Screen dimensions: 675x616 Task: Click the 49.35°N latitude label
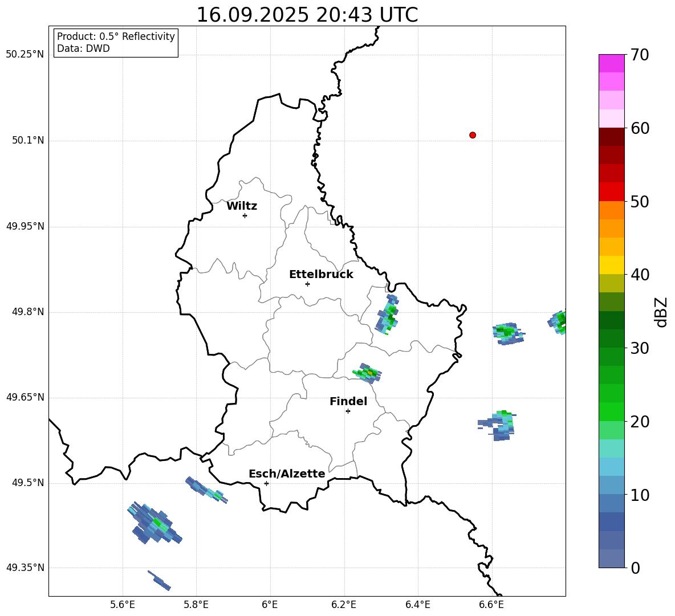tap(25, 568)
